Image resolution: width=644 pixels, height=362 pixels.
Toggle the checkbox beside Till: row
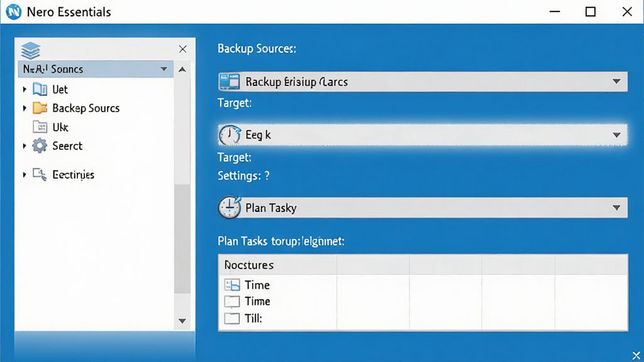[232, 319]
